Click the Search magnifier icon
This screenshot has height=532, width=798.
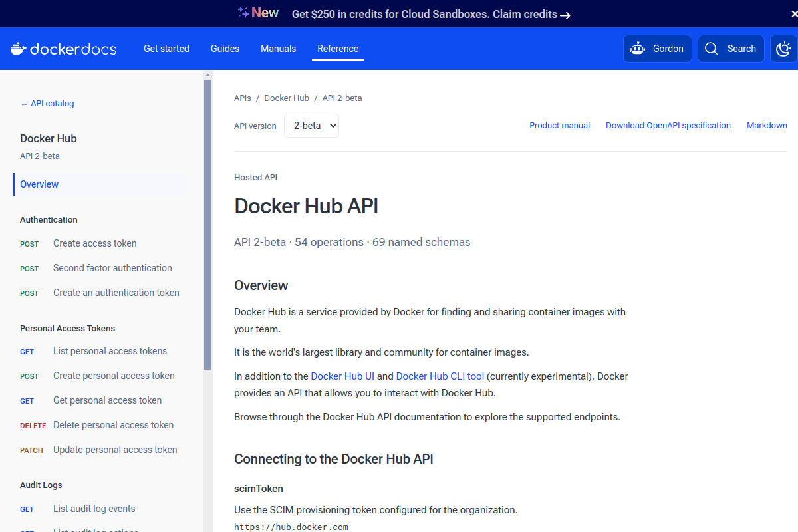712,49
